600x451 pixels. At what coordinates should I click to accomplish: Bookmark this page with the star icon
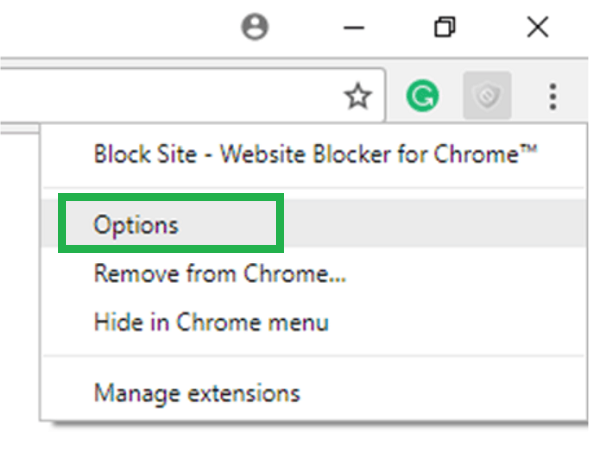(x=357, y=96)
